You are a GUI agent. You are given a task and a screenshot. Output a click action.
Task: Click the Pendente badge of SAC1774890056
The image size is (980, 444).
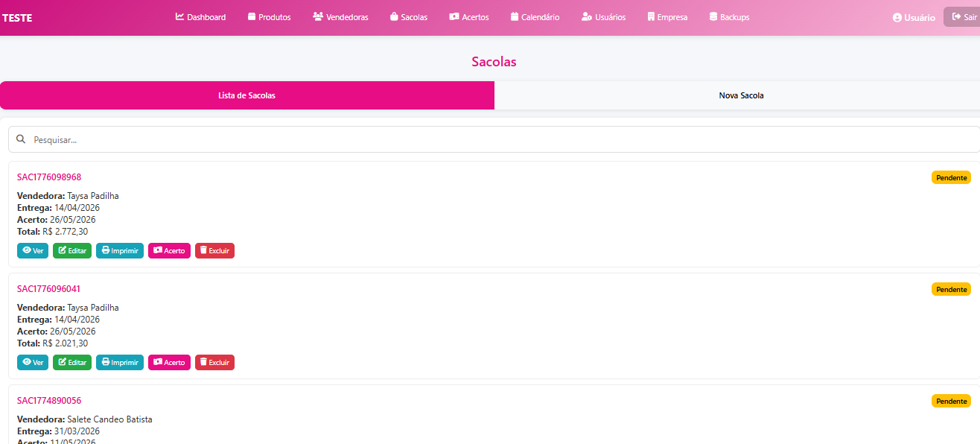[951, 401]
